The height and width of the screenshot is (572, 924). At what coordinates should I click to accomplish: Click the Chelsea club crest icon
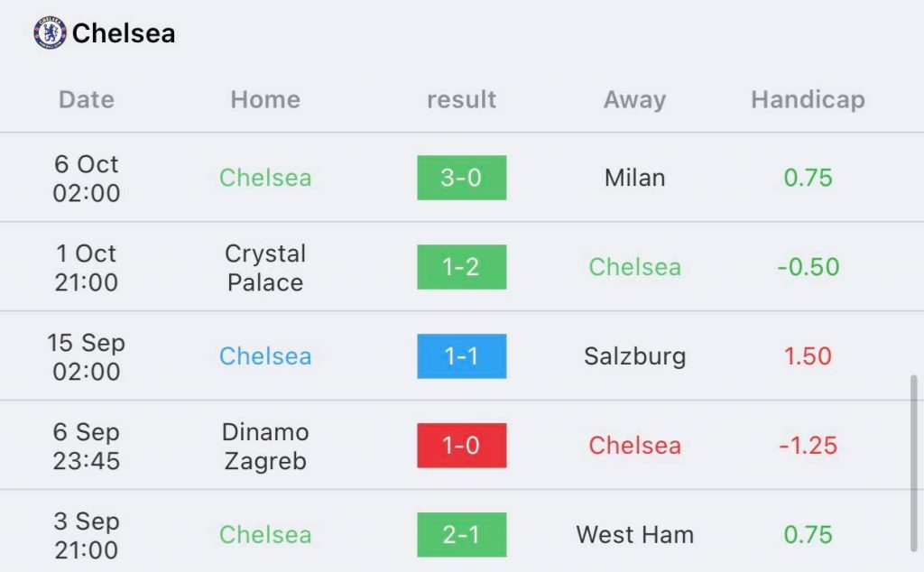(x=51, y=32)
